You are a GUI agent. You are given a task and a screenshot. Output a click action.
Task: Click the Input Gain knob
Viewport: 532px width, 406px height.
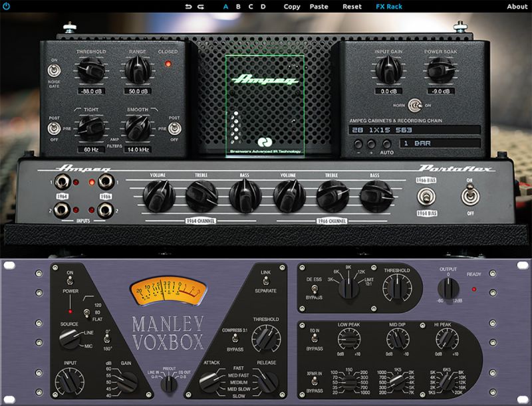point(389,70)
